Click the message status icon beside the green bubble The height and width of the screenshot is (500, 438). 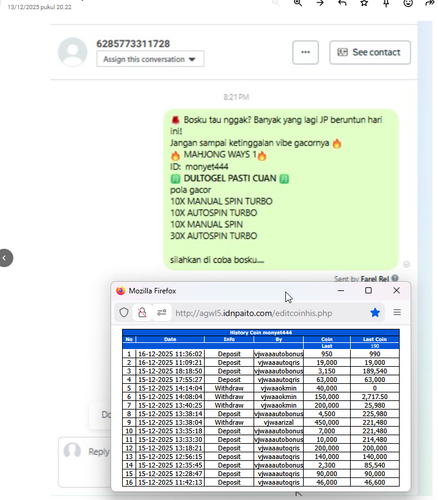[406, 264]
